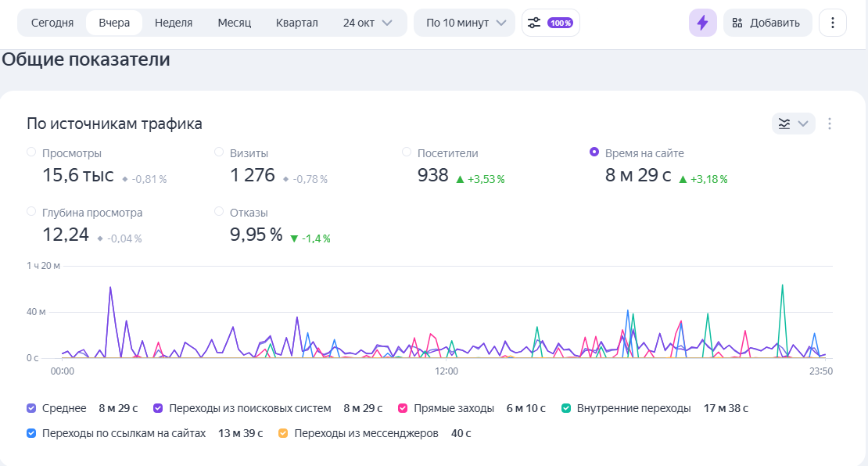Open the По 10 минут detail dropdown

point(464,23)
